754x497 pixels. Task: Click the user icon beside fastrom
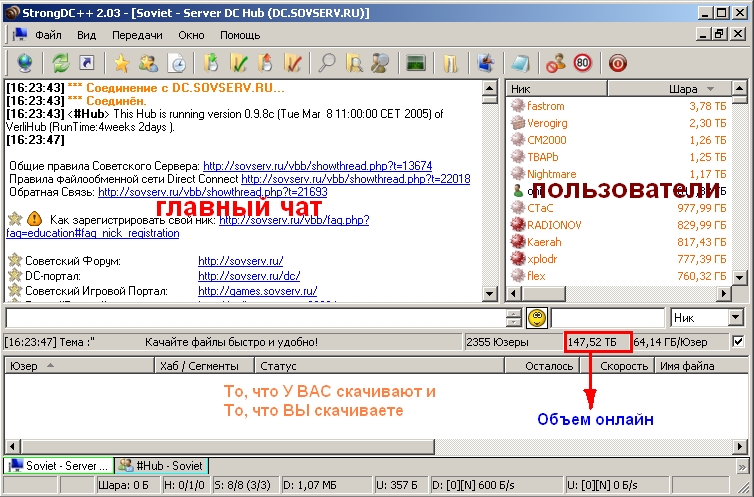point(517,106)
